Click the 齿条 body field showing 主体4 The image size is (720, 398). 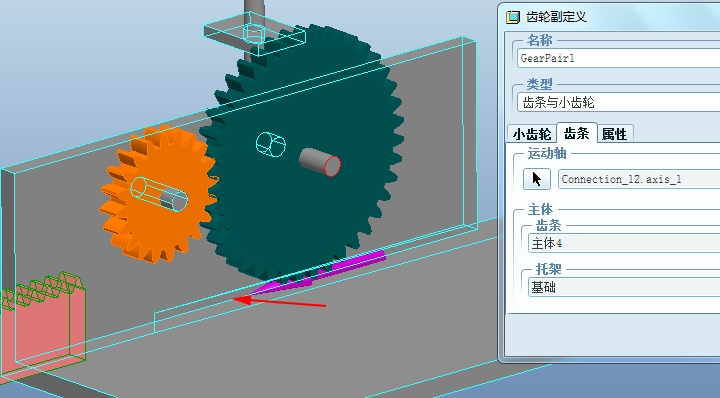point(624,243)
